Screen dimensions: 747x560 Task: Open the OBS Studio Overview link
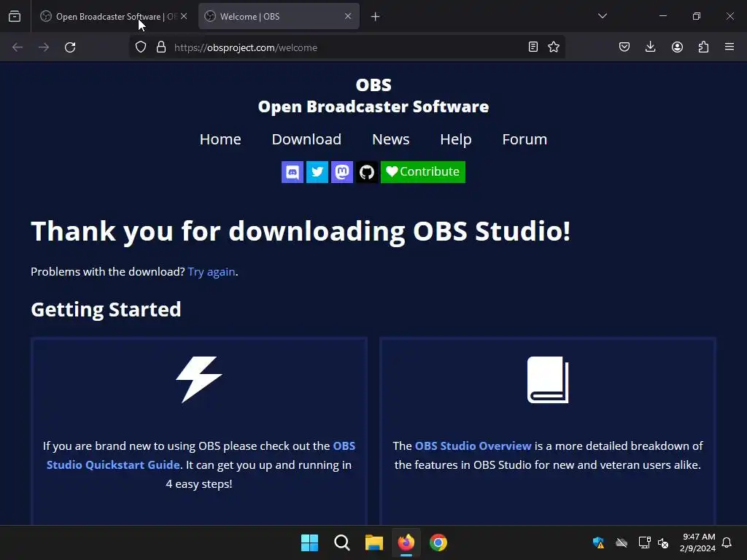point(473,446)
